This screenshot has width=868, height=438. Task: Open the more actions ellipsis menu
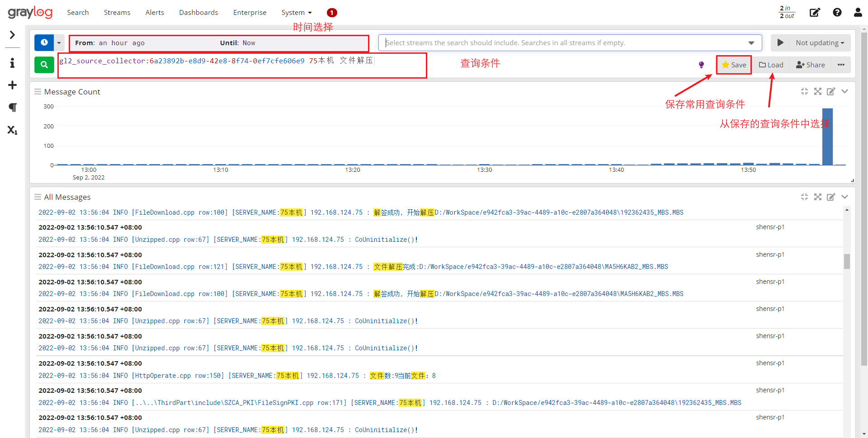pyautogui.click(x=841, y=65)
